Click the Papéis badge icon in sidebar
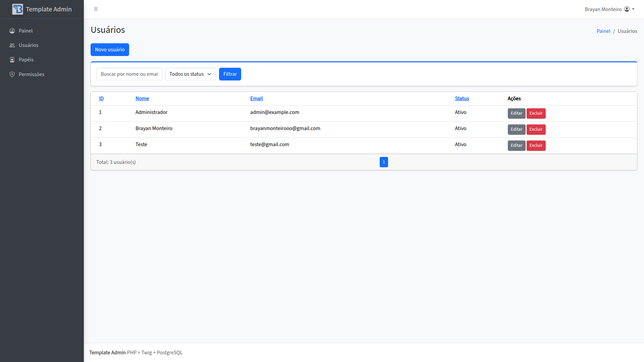 point(12,60)
